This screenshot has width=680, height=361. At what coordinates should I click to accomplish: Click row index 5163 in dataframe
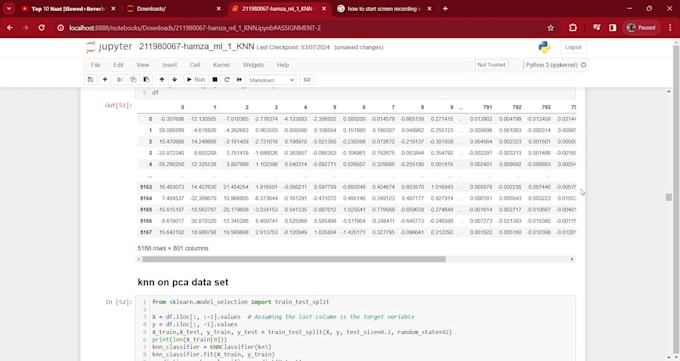(x=146, y=187)
